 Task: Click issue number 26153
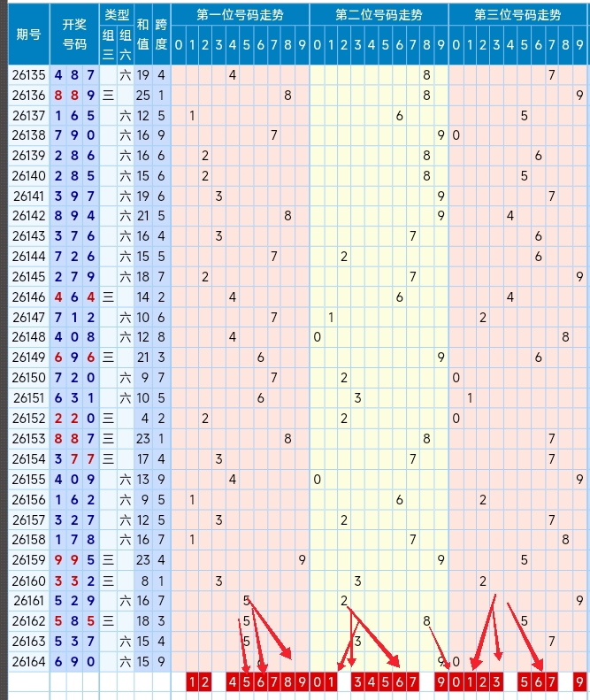29,438
